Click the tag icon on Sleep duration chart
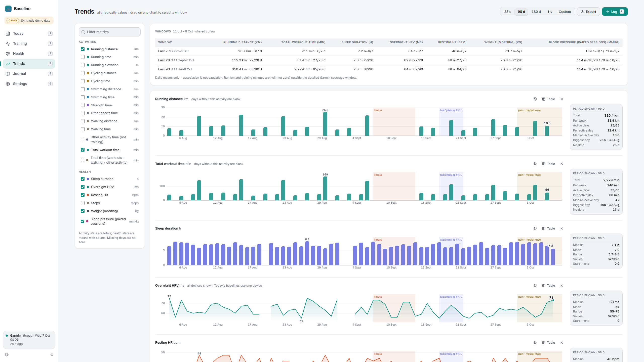644x362 pixels. (x=535, y=229)
